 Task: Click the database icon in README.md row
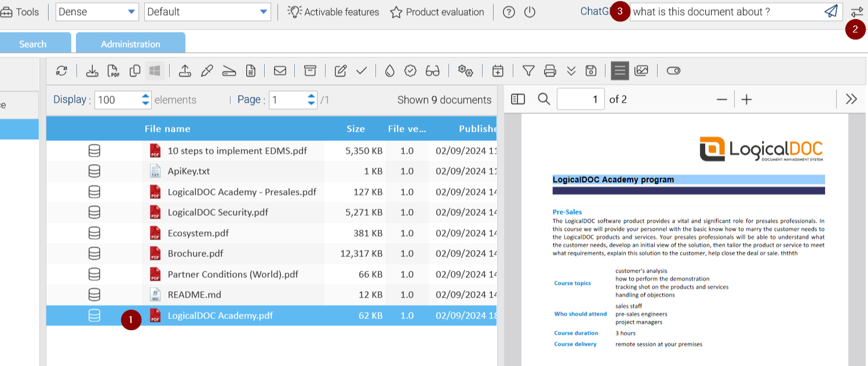(94, 295)
